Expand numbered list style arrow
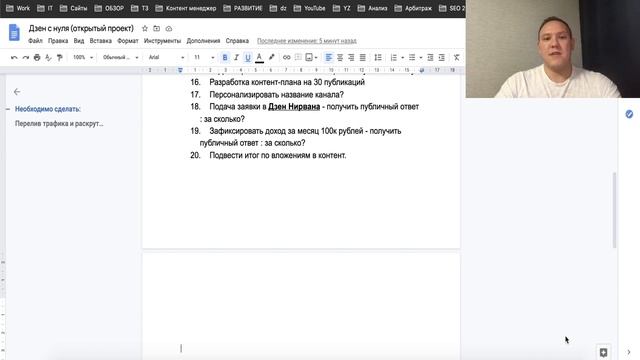The image size is (640, 360). pyautogui.click(x=402, y=58)
